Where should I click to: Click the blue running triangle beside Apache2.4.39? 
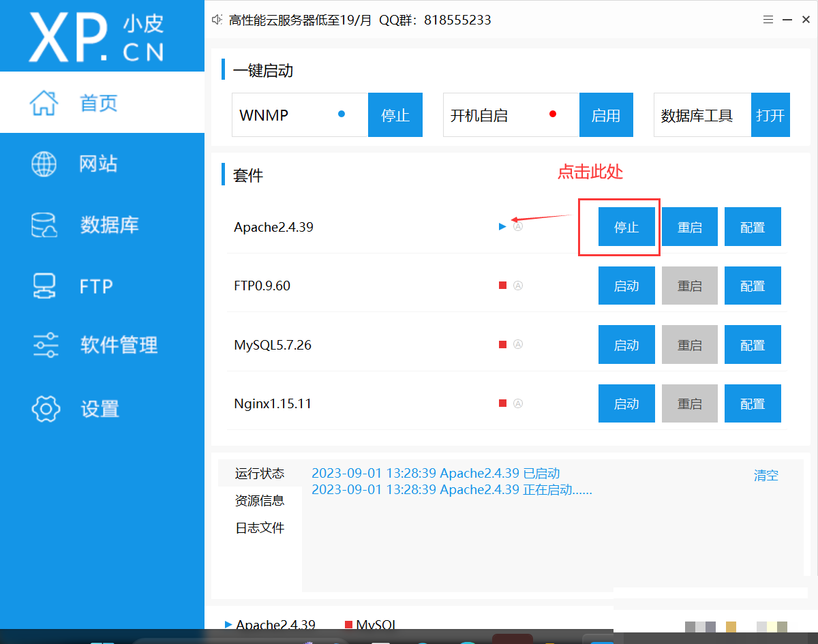pos(502,227)
